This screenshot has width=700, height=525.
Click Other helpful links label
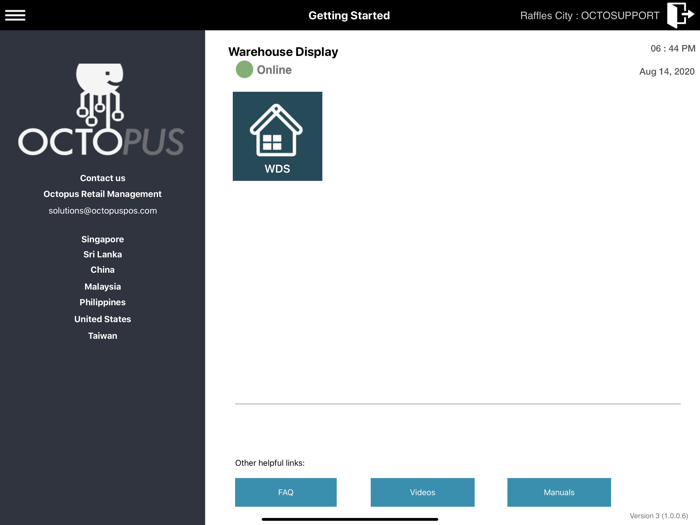pyautogui.click(x=270, y=463)
